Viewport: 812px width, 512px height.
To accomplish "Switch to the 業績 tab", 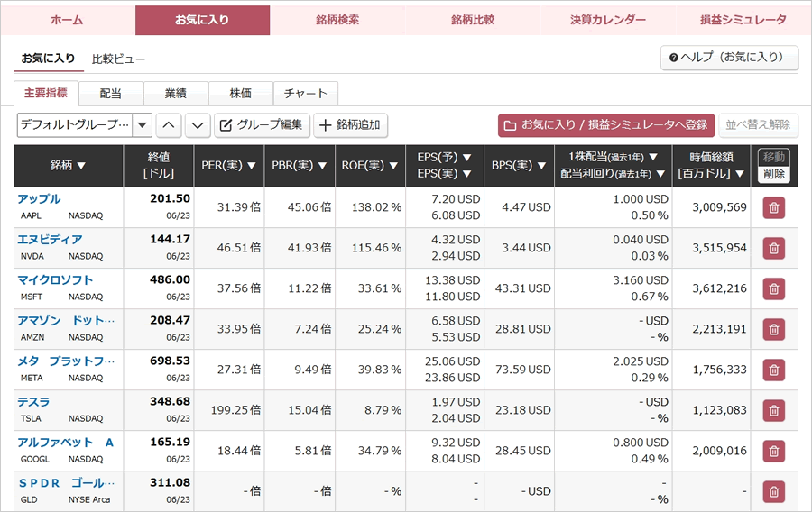I will [176, 94].
